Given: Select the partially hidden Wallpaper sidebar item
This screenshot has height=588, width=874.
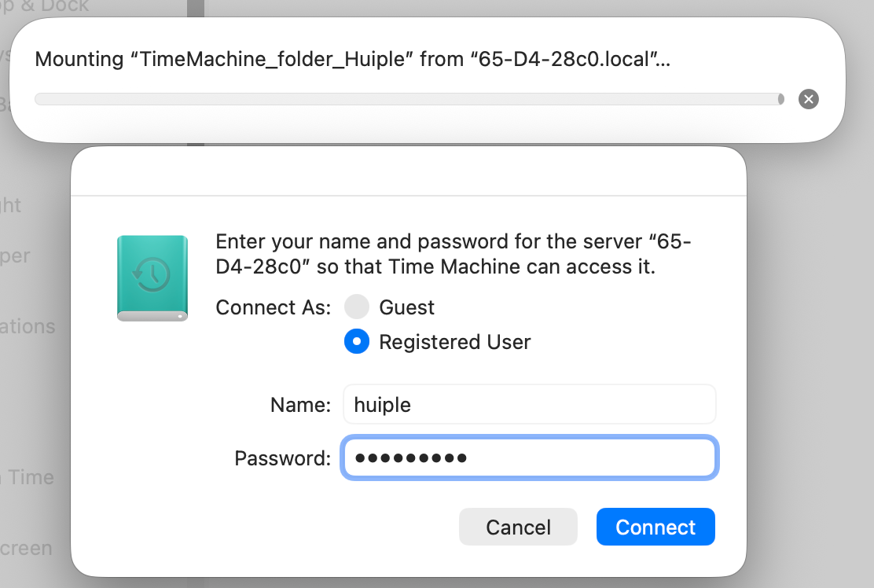Looking at the screenshot, I should pos(16,256).
